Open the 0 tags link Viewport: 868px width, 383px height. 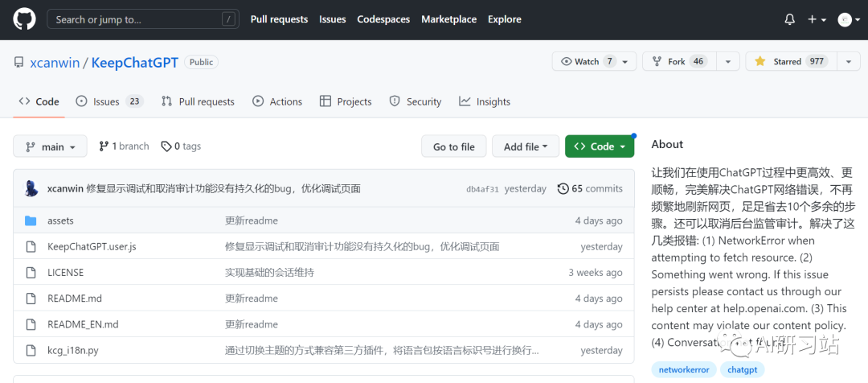pos(181,146)
